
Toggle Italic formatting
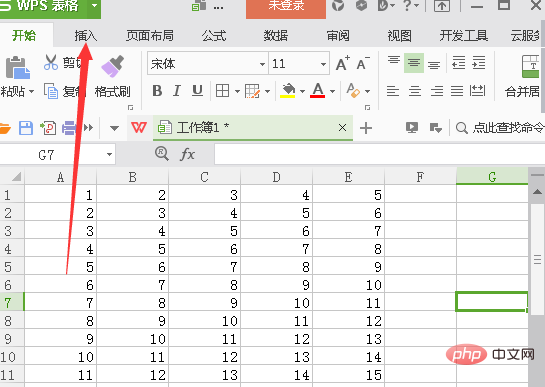pos(177,91)
